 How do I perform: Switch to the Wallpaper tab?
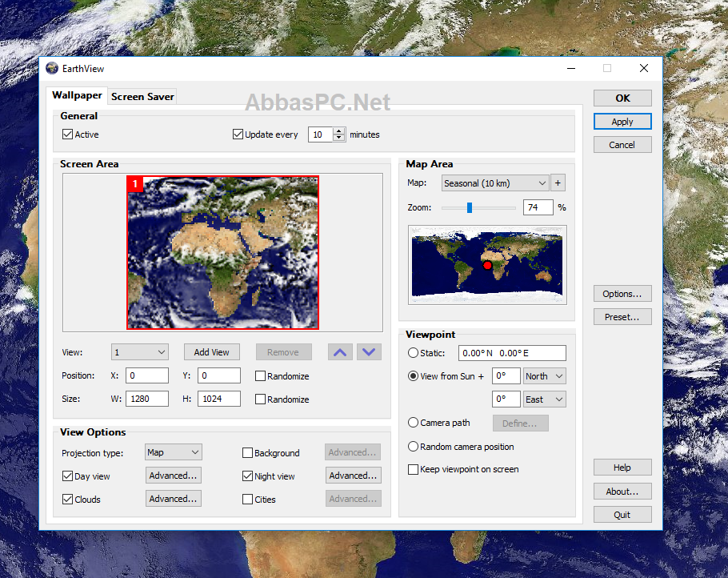(77, 95)
